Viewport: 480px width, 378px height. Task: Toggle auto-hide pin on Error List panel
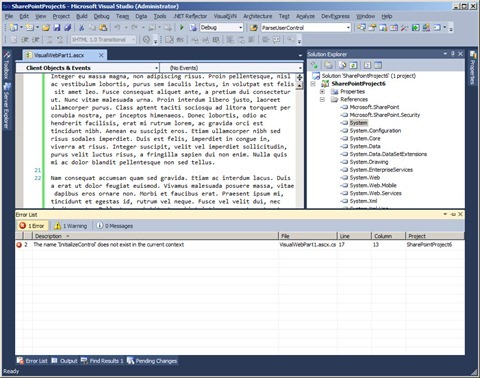coord(453,214)
